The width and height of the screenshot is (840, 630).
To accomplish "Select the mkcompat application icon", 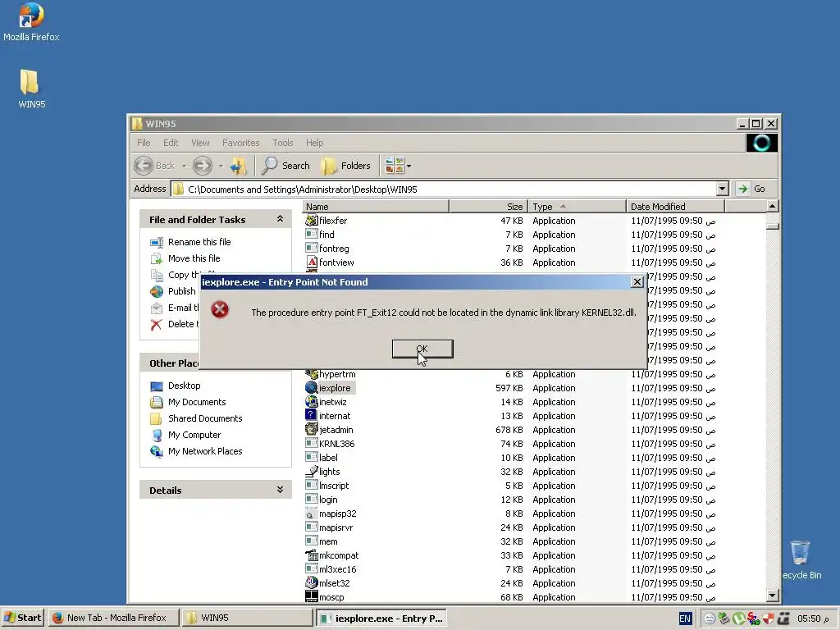I will [x=311, y=555].
